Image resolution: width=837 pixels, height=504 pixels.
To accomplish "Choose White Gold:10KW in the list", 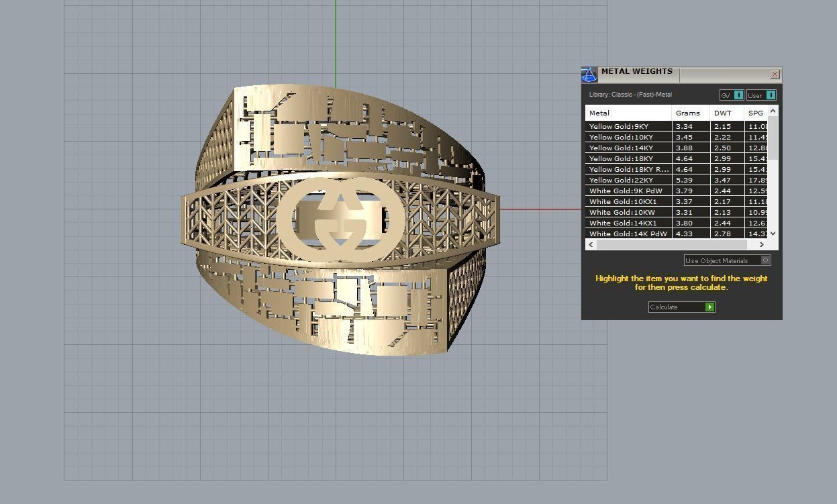I will click(x=676, y=212).
